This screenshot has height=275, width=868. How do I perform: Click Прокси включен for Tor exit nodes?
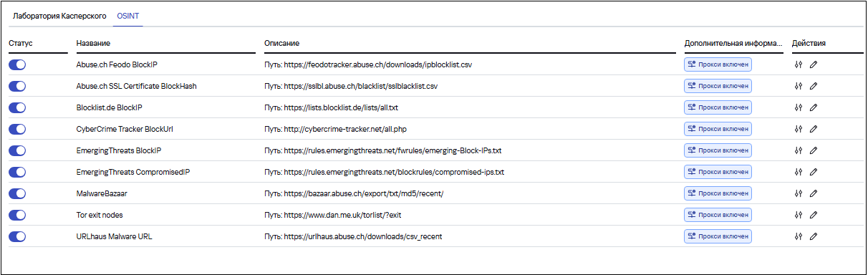click(718, 215)
